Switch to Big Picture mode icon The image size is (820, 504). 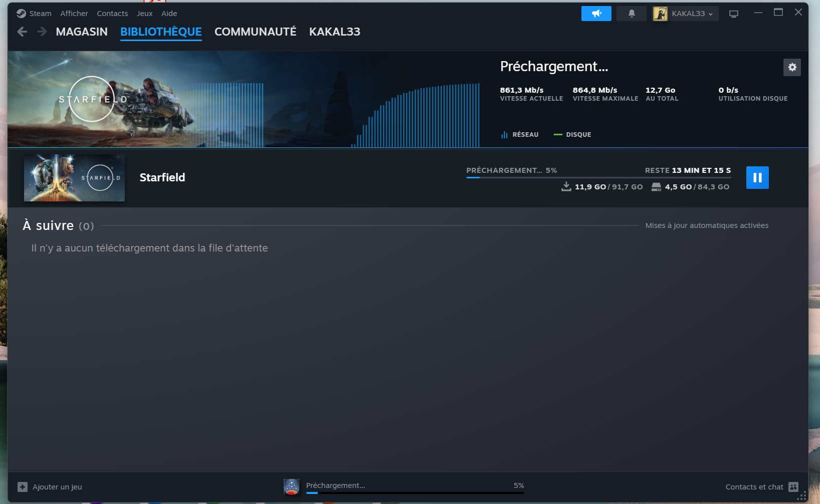coord(734,14)
